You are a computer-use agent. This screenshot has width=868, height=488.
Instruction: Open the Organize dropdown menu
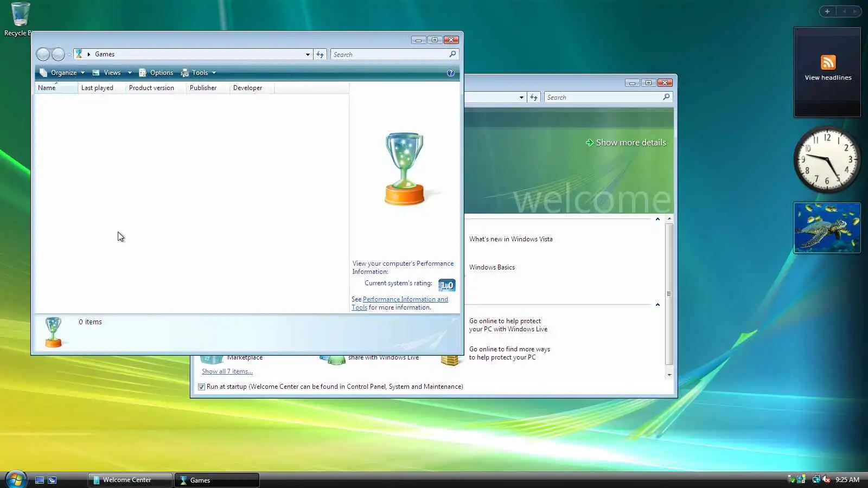[62, 73]
